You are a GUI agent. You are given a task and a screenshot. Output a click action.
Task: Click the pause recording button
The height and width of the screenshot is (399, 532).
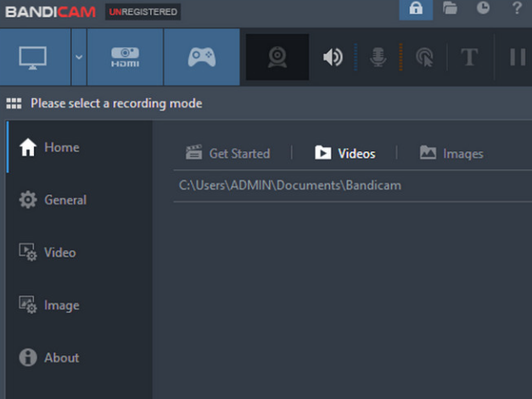[x=518, y=57]
